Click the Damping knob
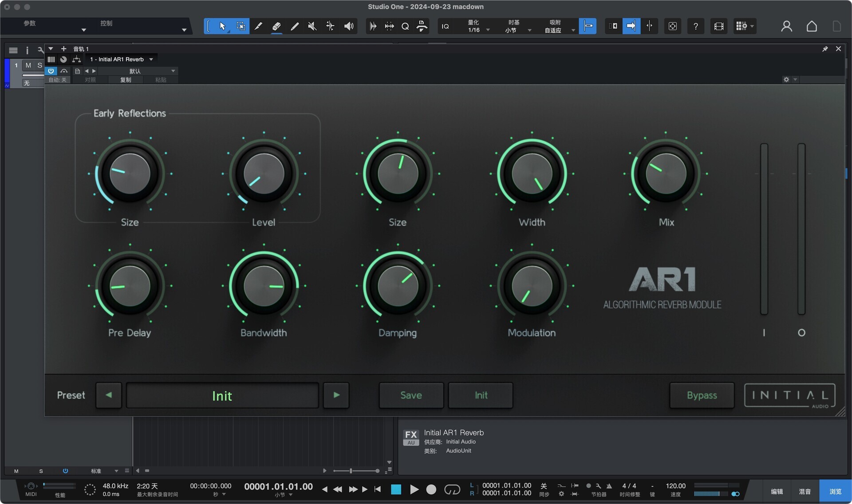 (398, 286)
